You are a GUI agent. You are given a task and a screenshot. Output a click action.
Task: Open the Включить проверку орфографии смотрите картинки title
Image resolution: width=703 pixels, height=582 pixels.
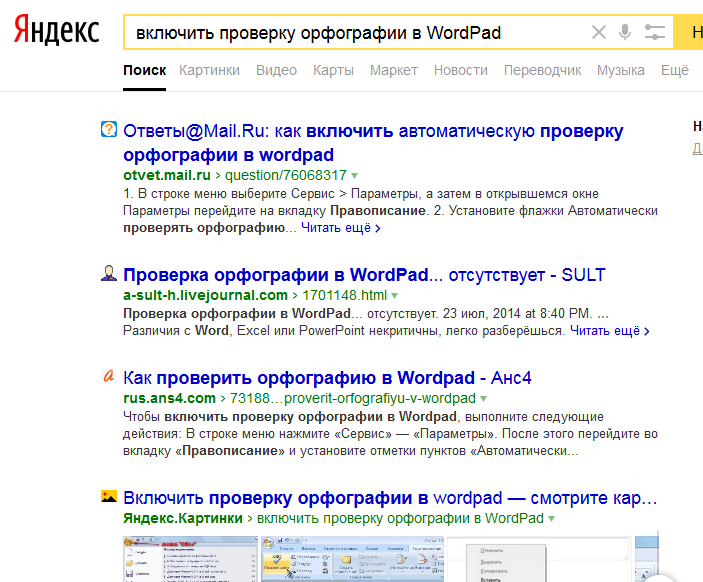pyautogui.click(x=390, y=498)
